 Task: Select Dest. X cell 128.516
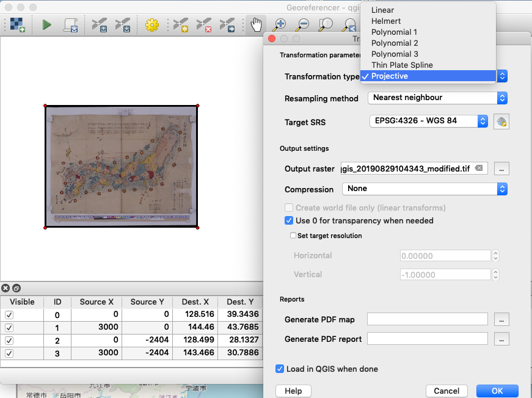pos(195,314)
